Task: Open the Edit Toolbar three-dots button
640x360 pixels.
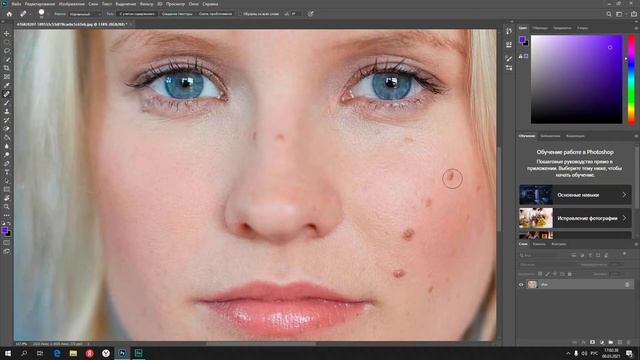Action: tap(7, 215)
